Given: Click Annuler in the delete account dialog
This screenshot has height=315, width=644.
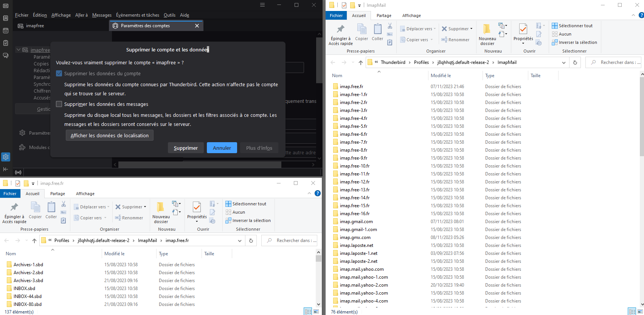Looking at the screenshot, I should pyautogui.click(x=222, y=148).
